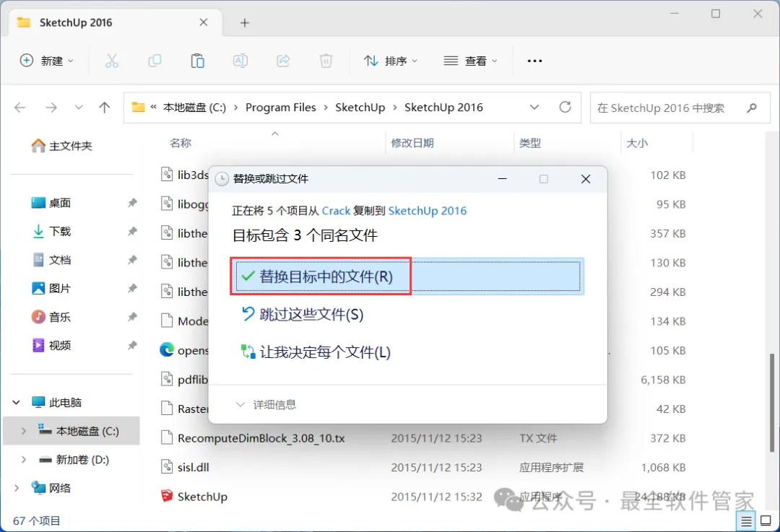Select the pdflib file row
This screenshot has height=532, width=780.
[184, 380]
